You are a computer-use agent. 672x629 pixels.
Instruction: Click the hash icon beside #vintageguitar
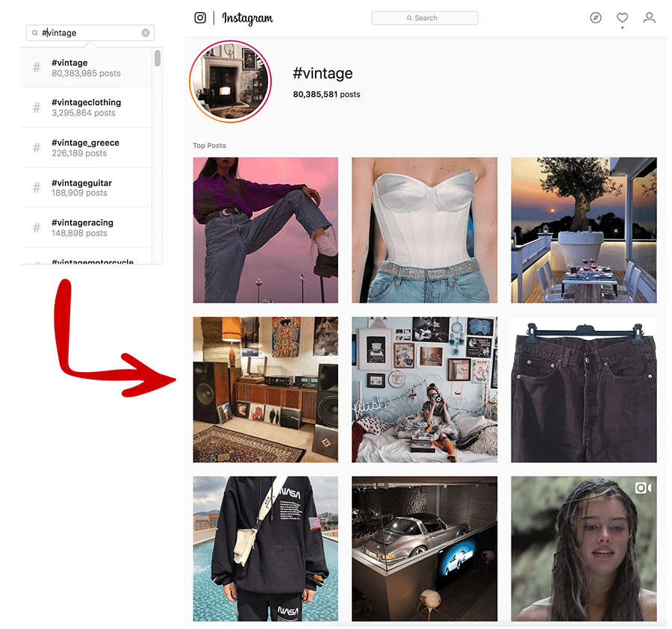pos(37,188)
